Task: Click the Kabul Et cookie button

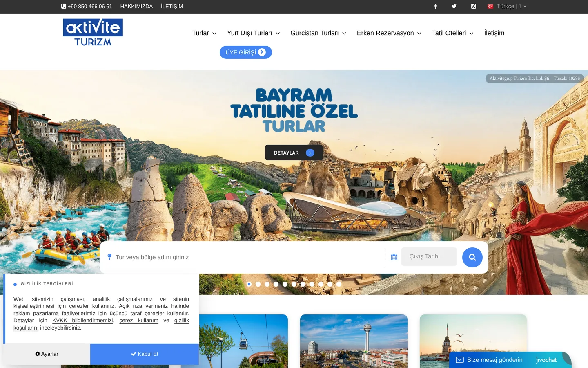Action: (x=145, y=354)
